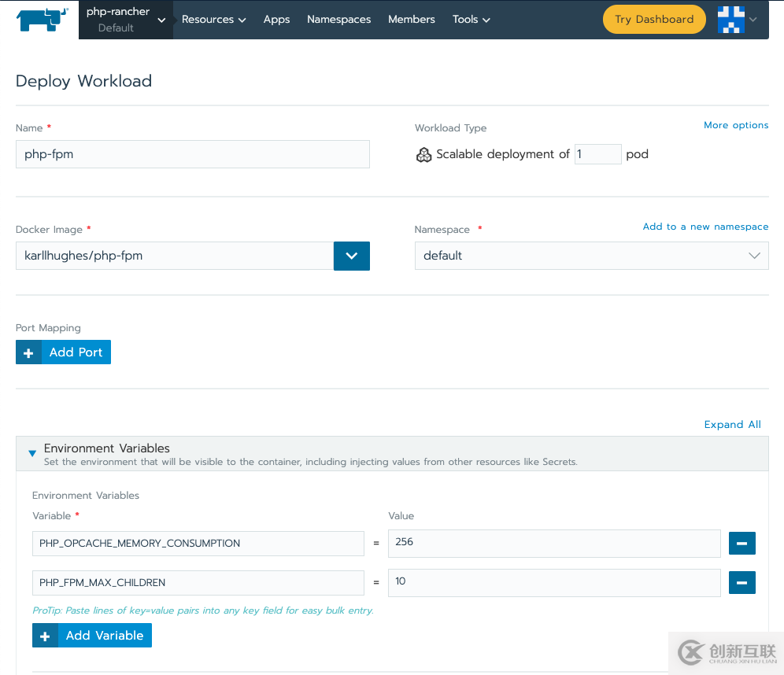Go to the Apps page
The width and height of the screenshot is (784, 675).
click(276, 20)
